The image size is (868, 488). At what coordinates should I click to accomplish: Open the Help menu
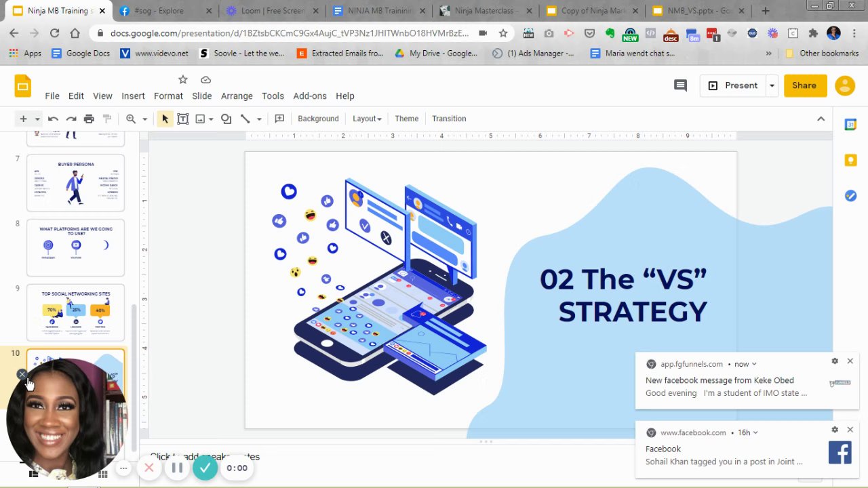345,96
